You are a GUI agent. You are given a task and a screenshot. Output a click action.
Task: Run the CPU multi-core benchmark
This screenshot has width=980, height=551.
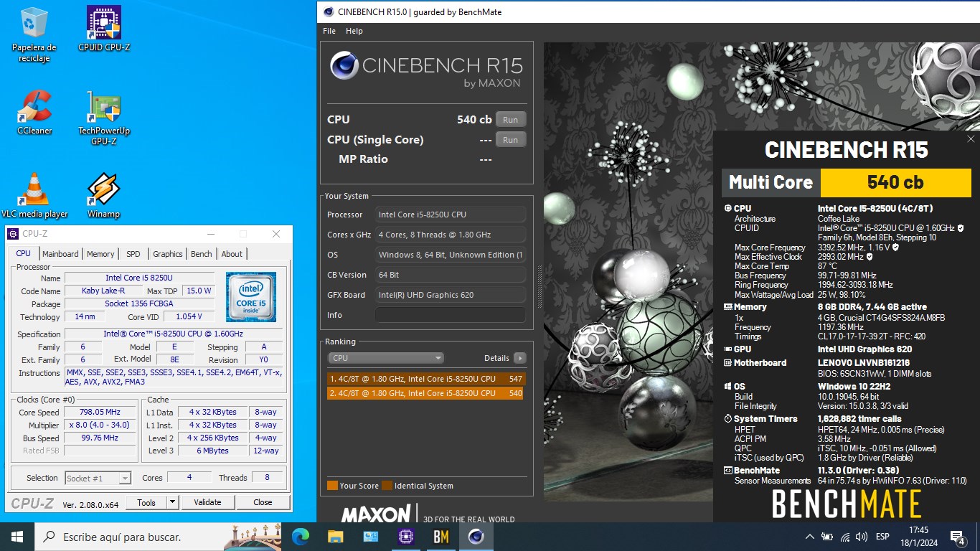(510, 120)
